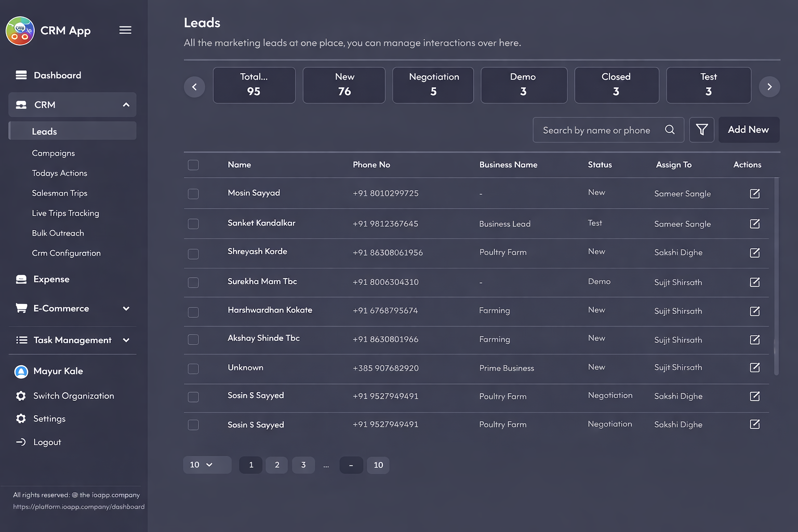
Task: Check the box for Sanket Kandalkar
Action: point(193,224)
